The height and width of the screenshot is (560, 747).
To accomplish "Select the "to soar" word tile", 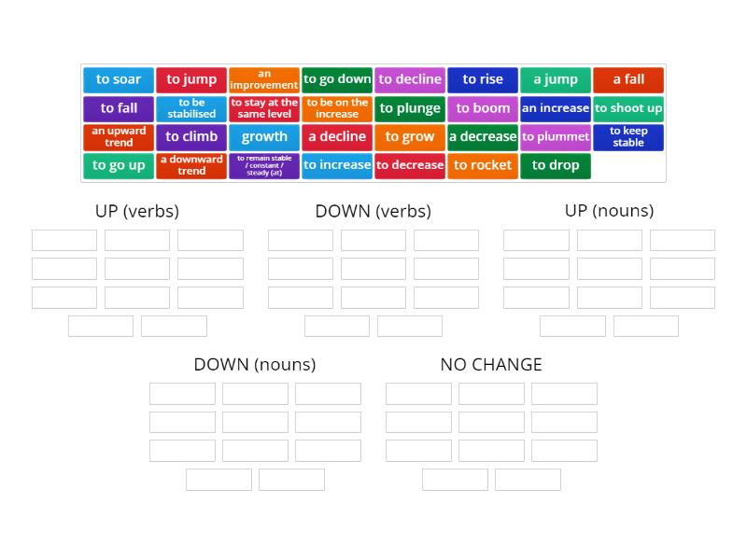I will (118, 79).
